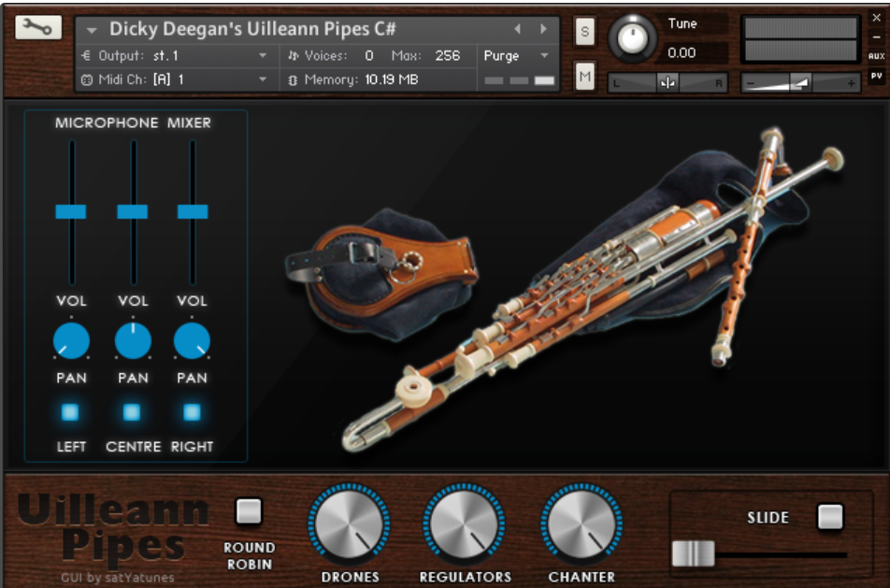Click the MICROPHONE MIXER heading

133,122
